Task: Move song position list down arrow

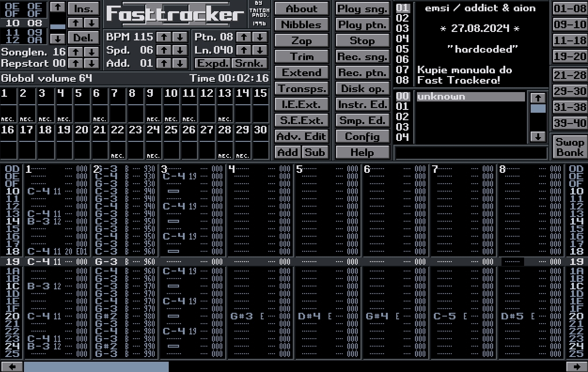Action: click(x=58, y=39)
